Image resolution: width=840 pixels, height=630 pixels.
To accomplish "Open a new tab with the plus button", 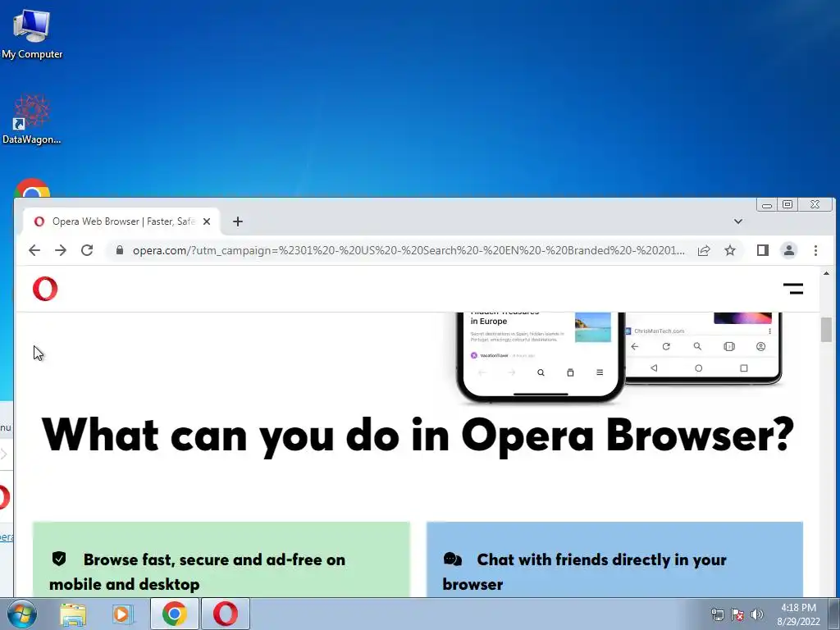I will (238, 221).
